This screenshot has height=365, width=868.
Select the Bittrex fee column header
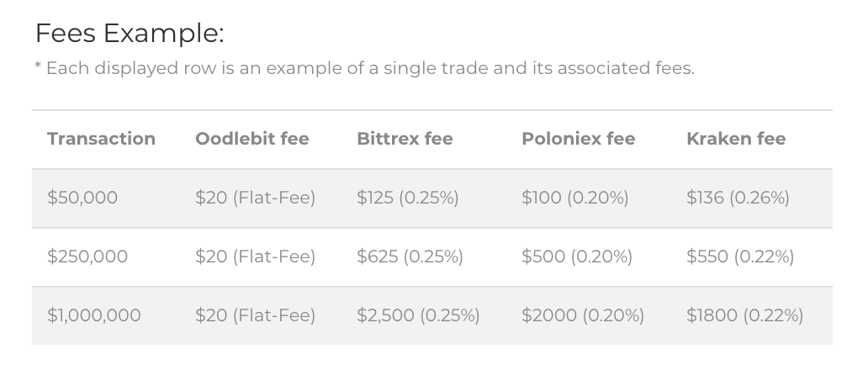coord(405,139)
